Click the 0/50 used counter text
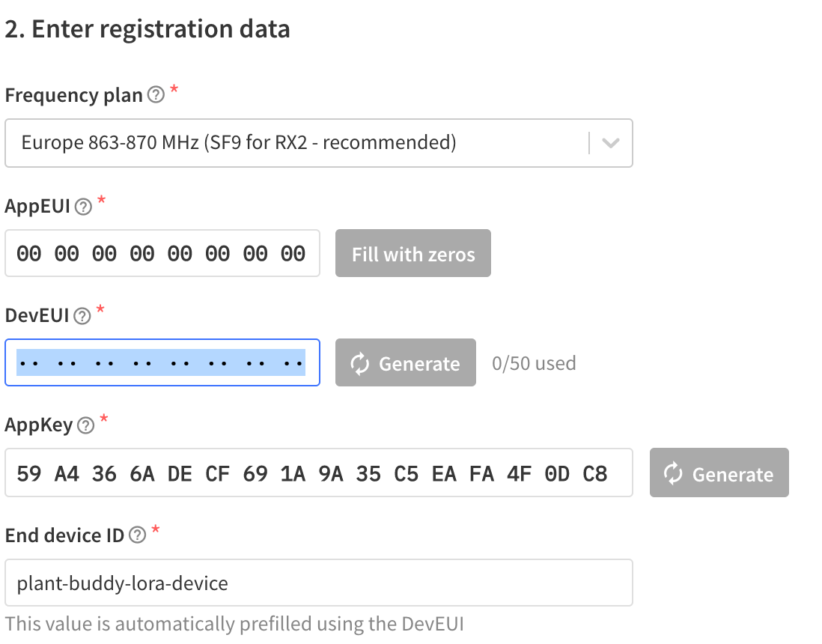This screenshot has height=644, width=822. 534,363
